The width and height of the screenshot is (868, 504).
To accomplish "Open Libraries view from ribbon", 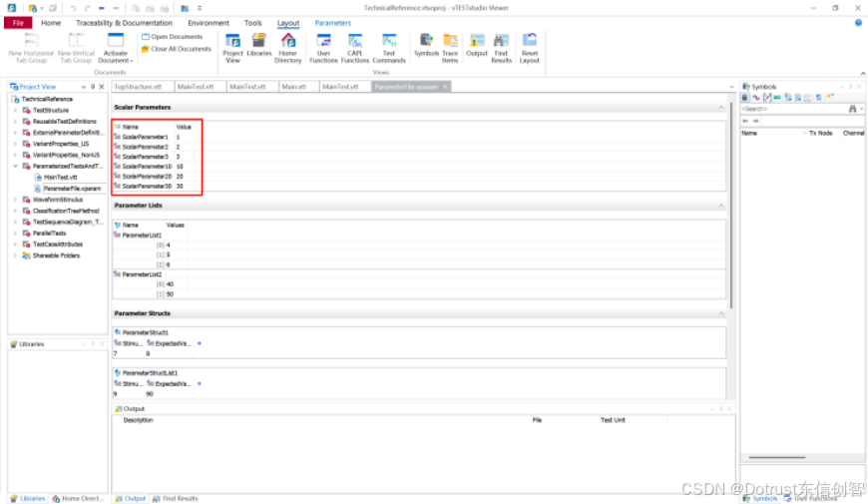I will 259,46.
